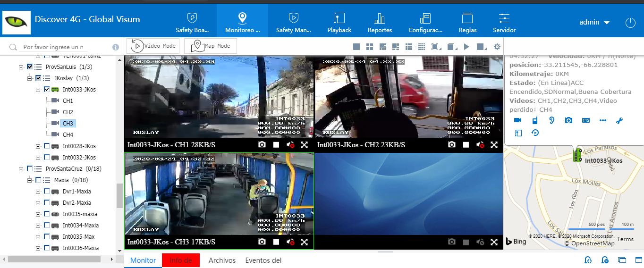Click the wrench settings icon in vehicle popup
This screenshot has width=644, height=268.
(x=619, y=121)
